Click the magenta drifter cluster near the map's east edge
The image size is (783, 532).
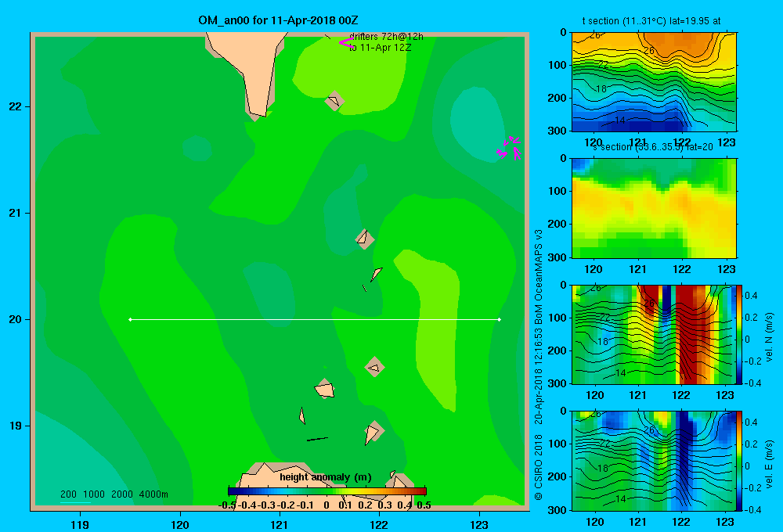510,148
